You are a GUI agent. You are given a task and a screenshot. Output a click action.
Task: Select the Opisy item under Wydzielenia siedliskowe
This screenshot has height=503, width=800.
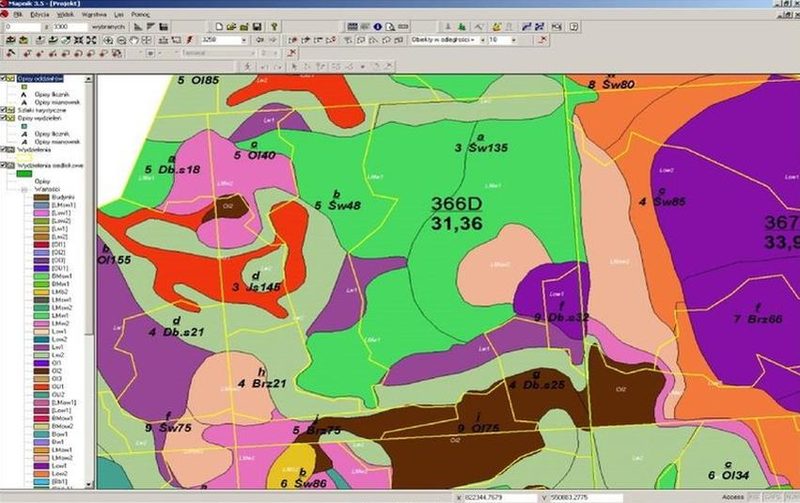point(42,181)
